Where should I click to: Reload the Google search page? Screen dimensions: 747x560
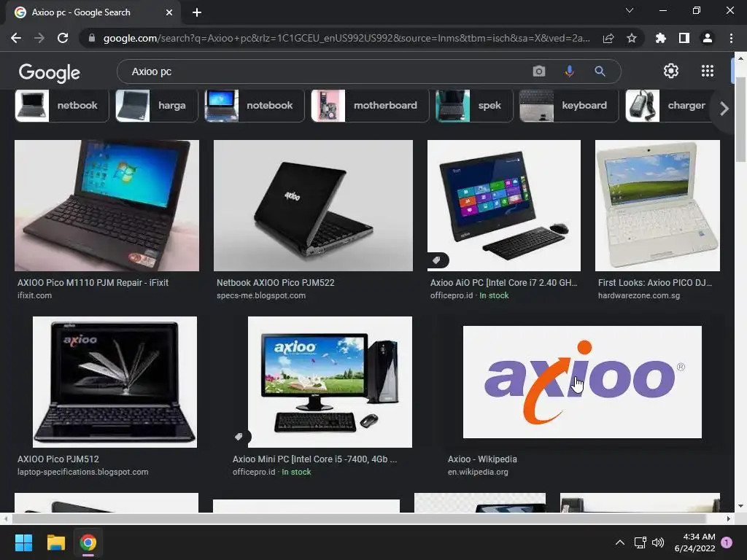[63, 38]
